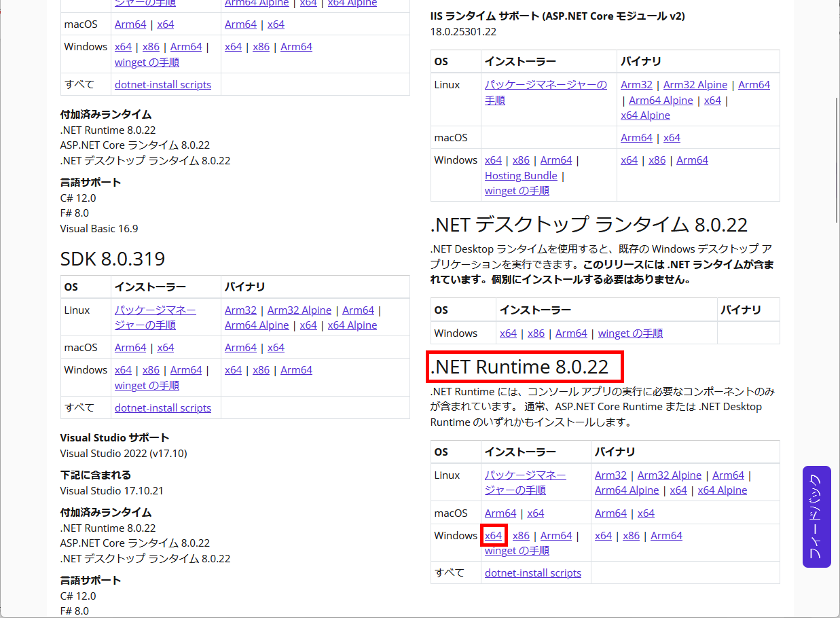Image resolution: width=840 pixels, height=618 pixels.
Task: Click x64 Alpine binary in IIS runtime support table
Action: [645, 115]
